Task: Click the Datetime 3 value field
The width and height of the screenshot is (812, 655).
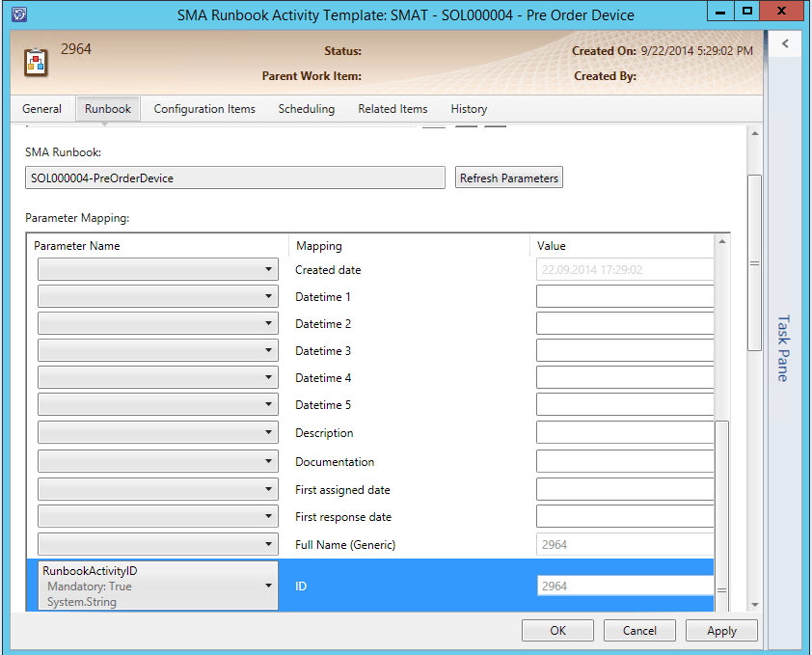Action: (x=625, y=350)
